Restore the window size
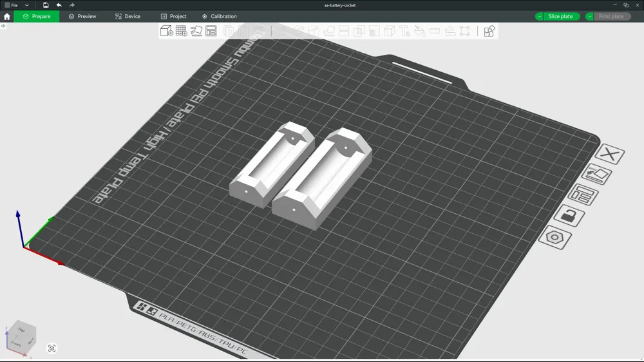The image size is (644, 362). pos(626,5)
